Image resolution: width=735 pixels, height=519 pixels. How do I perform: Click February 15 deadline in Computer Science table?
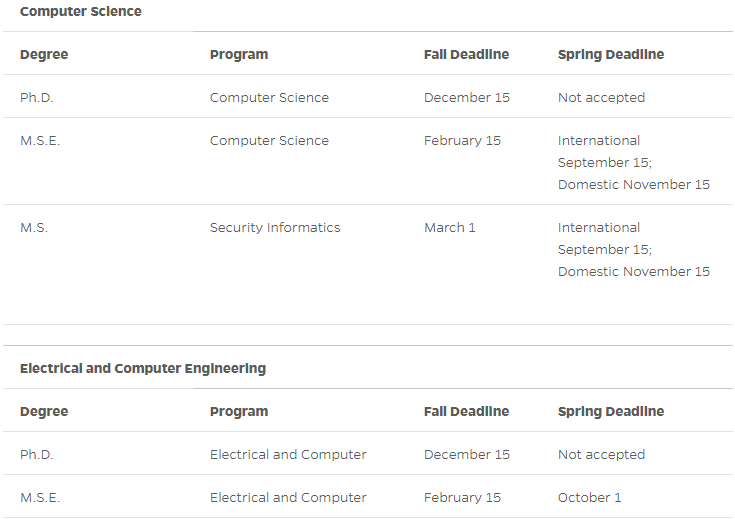point(462,140)
